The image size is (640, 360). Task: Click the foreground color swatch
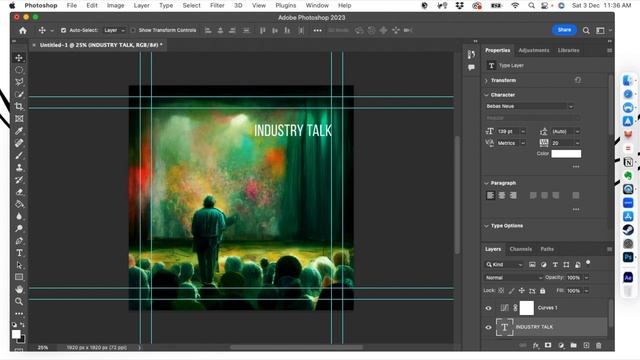point(16,334)
